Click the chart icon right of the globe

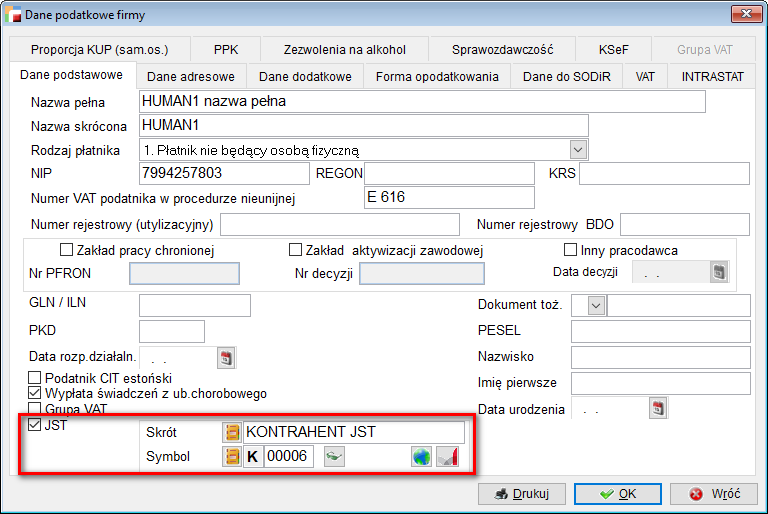(447, 457)
